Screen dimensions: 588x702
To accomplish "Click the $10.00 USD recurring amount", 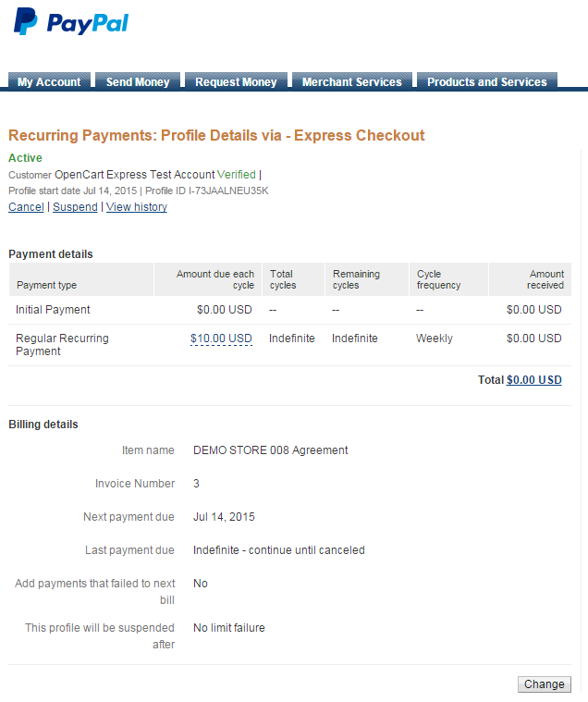I will [x=221, y=339].
